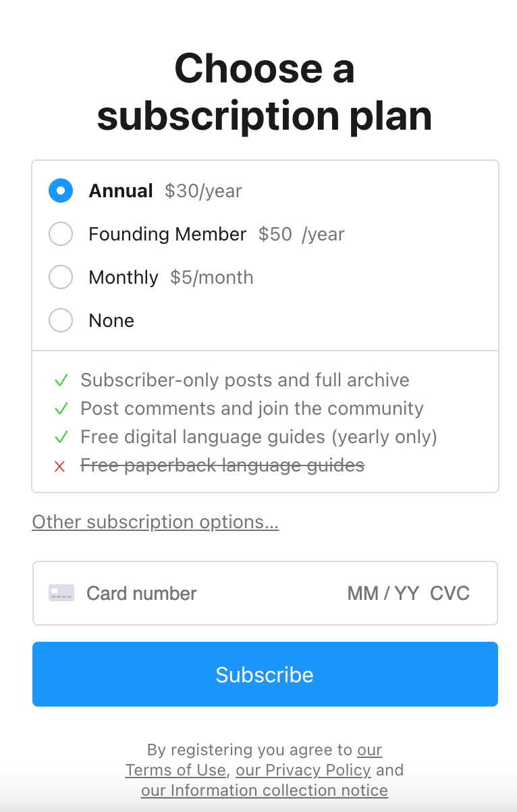Select the Monthly $5/month radio option
This screenshot has height=812, width=517.
tap(61, 277)
